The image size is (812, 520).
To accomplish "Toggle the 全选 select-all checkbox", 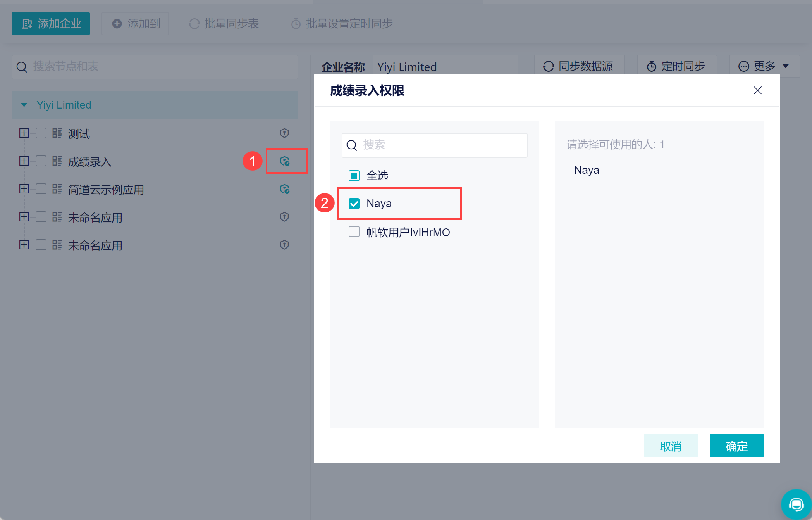I will pyautogui.click(x=354, y=175).
